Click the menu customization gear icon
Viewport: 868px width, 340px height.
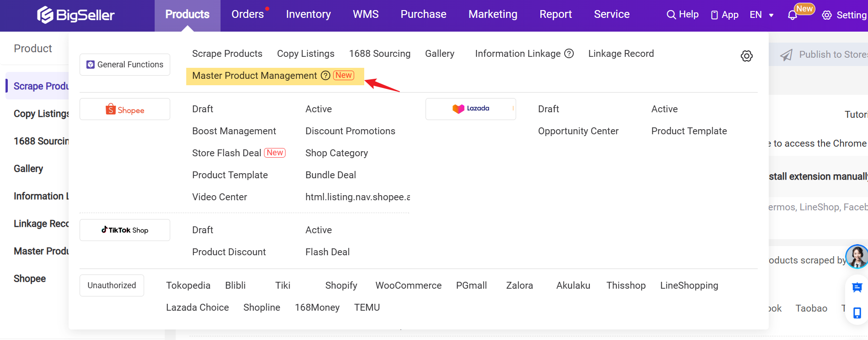click(x=747, y=56)
